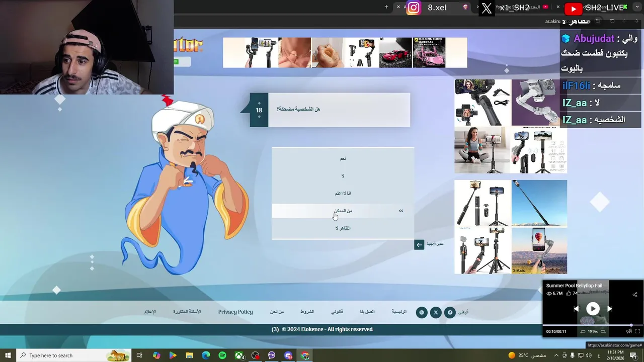Open the hot air balloon gimbal ad
Viewport: 644px width, 362px height.
(x=539, y=251)
